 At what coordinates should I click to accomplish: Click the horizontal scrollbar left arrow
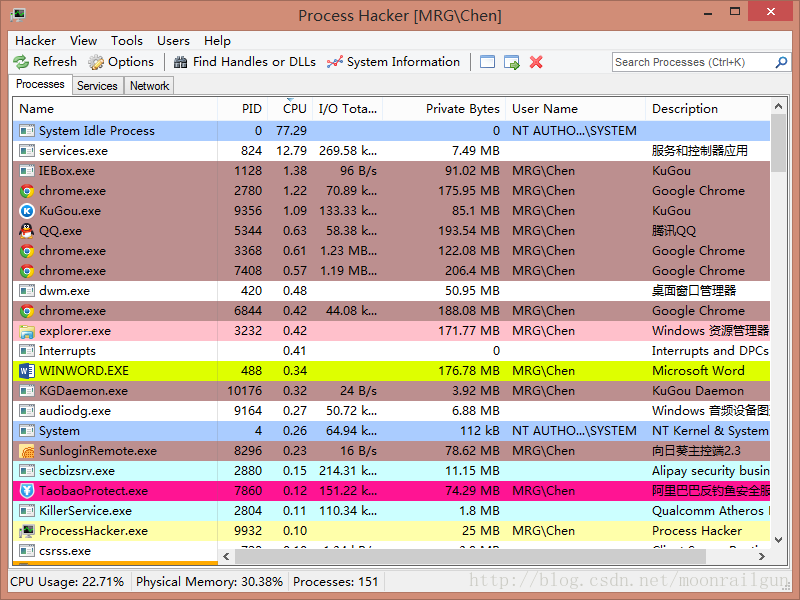(226, 556)
